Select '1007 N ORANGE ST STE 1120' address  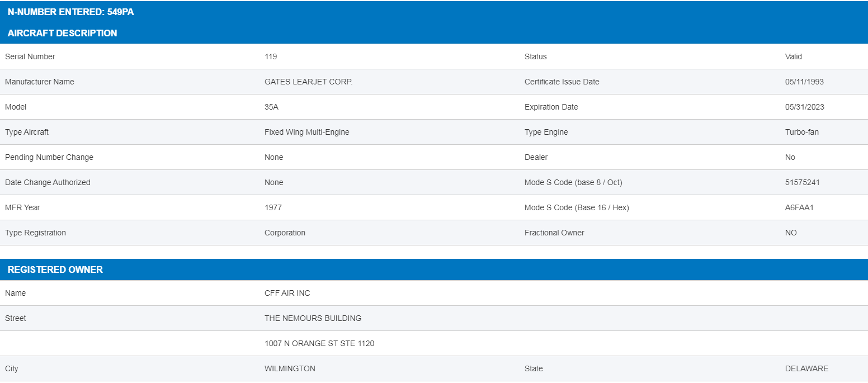(319, 343)
